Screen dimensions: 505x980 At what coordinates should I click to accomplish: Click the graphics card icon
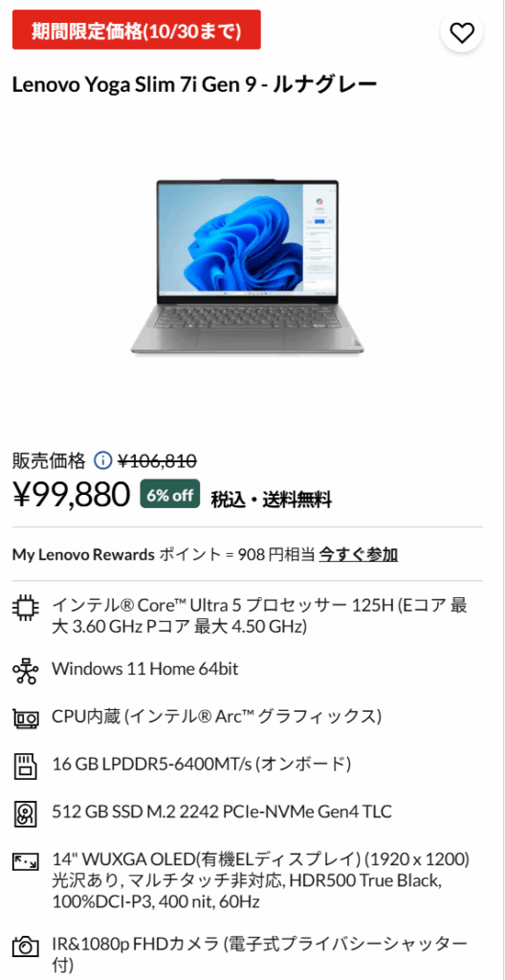[26, 718]
